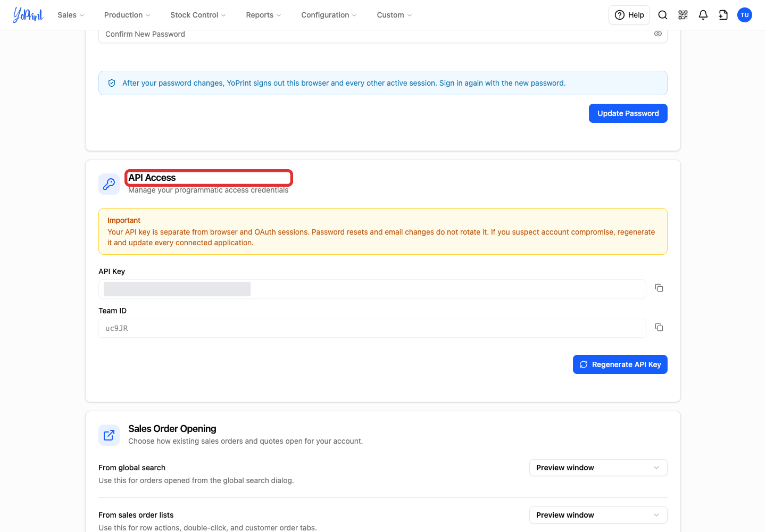Click the Important warning title
The width and height of the screenshot is (766, 532).
click(124, 220)
